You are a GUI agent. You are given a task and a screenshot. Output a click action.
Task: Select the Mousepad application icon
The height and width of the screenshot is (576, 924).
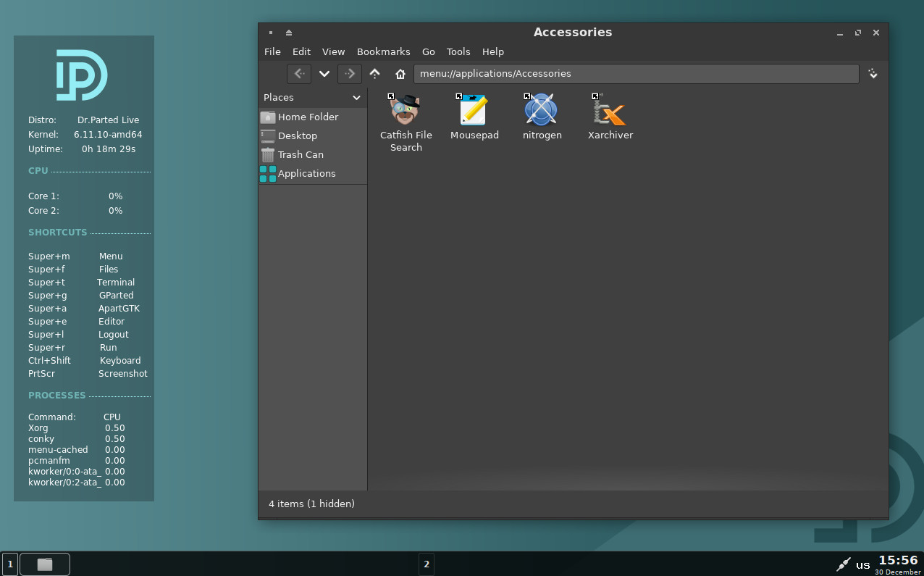point(474,117)
